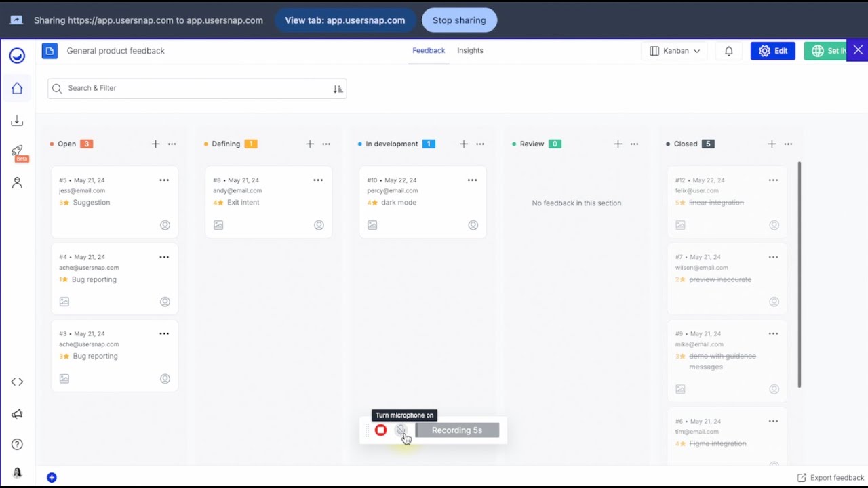Click Export feedback link
The width and height of the screenshot is (868, 488).
tap(831, 478)
